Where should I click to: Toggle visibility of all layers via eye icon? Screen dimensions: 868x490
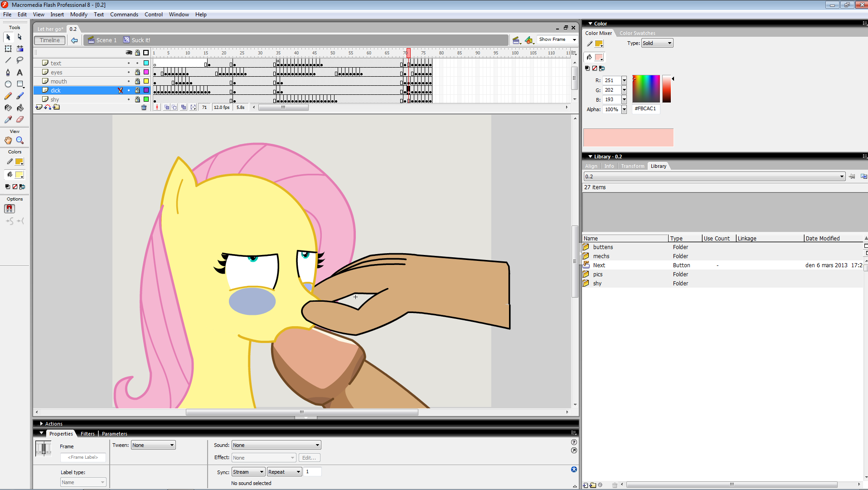click(x=129, y=53)
